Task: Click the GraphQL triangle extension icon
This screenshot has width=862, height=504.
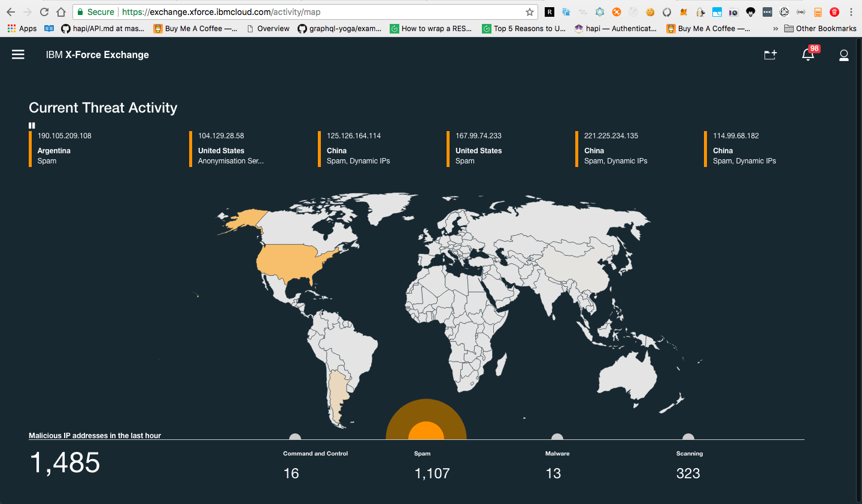Action: 600,12
